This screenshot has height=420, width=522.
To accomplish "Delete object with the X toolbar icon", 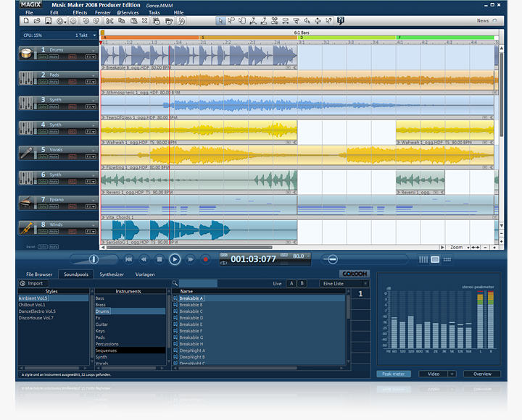I will tap(144, 21).
